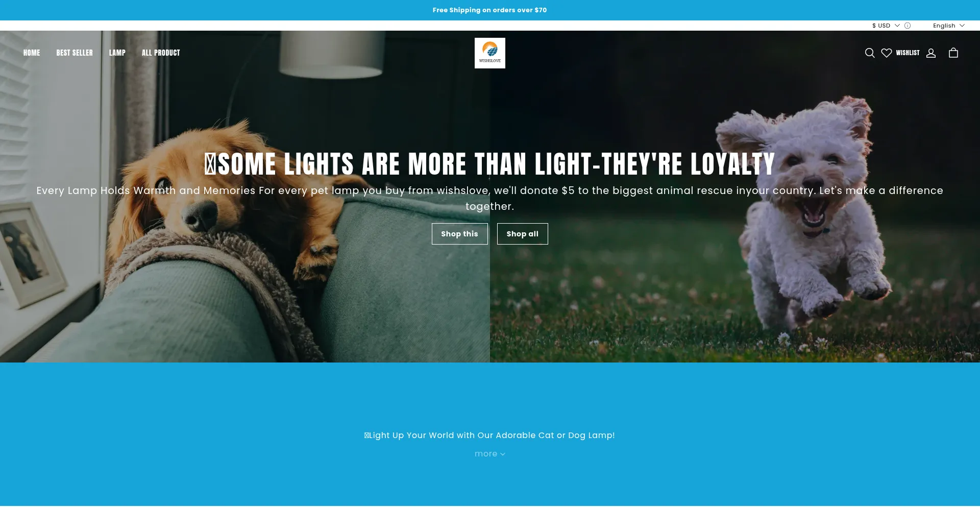Screen dimensions: 980x507
Task: Open the shopping bag cart icon
Action: [x=953, y=53]
